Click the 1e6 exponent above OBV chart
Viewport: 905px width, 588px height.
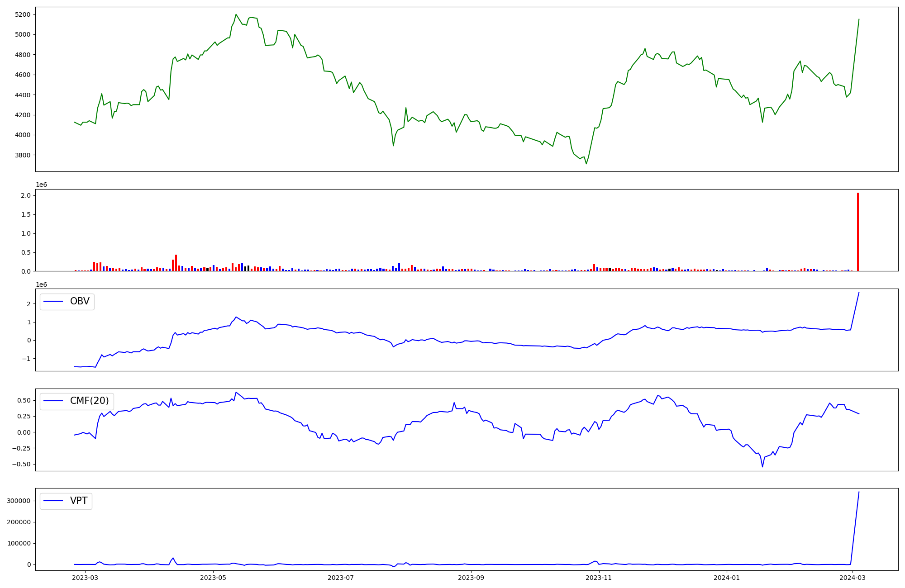pos(41,285)
